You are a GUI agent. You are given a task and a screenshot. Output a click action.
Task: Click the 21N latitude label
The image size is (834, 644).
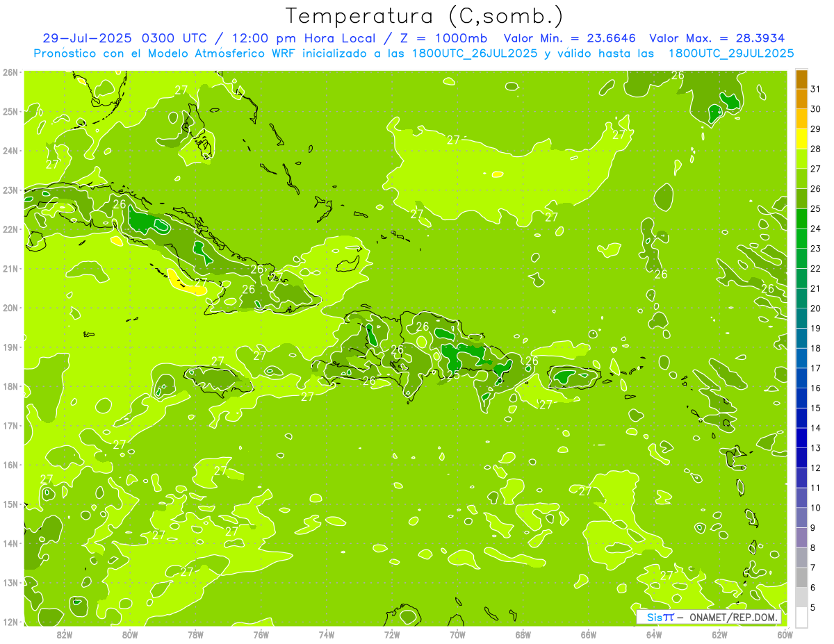tap(10, 269)
